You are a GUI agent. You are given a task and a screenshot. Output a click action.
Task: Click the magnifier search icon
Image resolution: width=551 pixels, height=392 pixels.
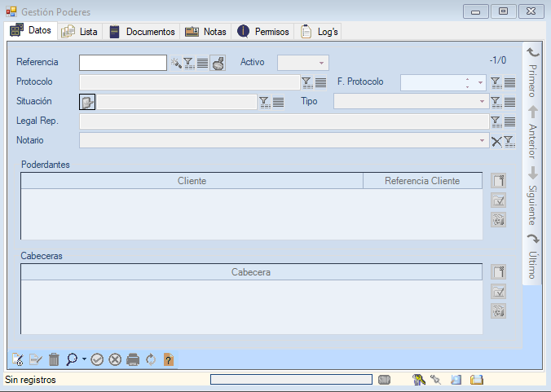click(72, 359)
